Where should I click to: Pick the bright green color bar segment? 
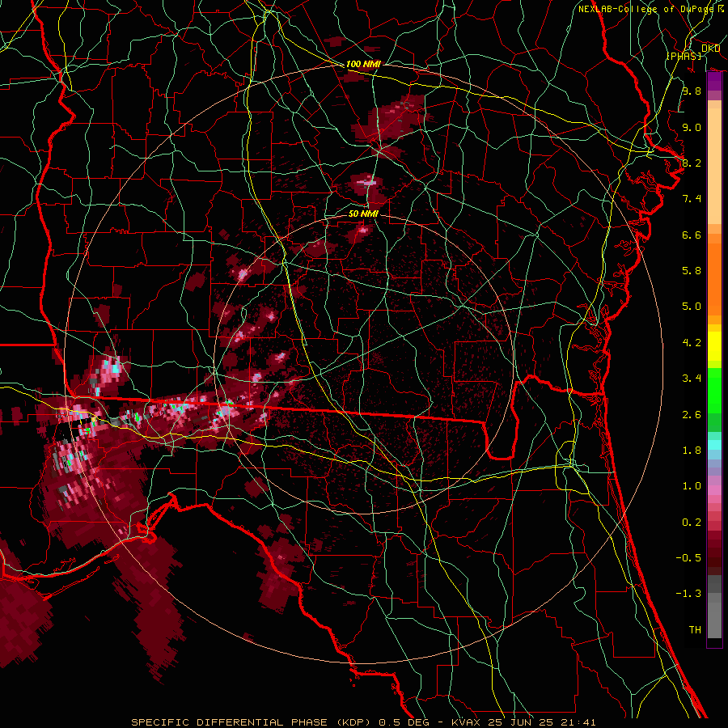[x=714, y=390]
